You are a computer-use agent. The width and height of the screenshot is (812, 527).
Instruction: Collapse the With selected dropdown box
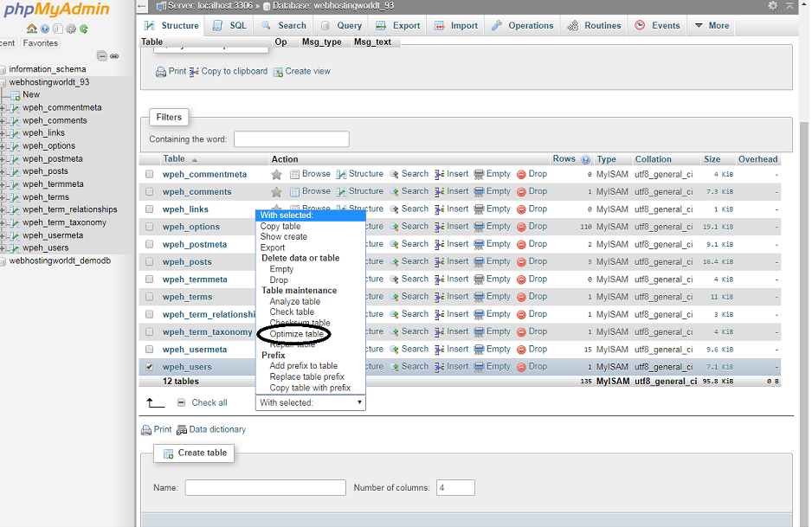[x=311, y=403]
